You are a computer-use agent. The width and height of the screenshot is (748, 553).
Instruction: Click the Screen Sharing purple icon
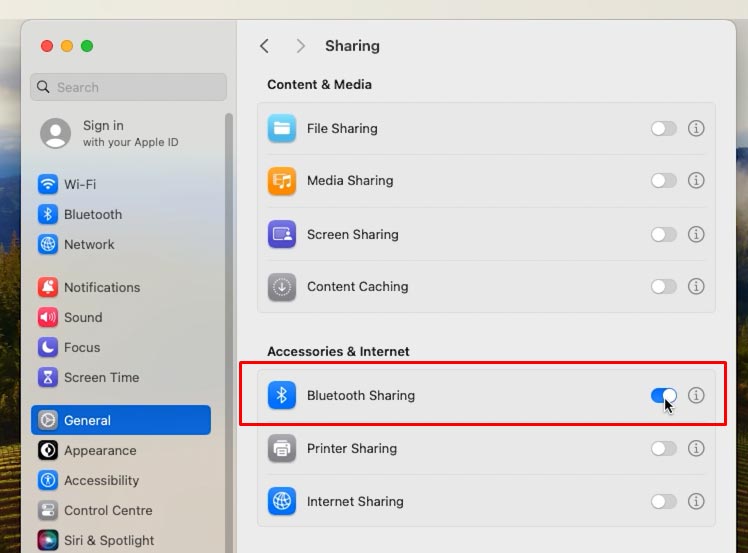pyautogui.click(x=281, y=234)
